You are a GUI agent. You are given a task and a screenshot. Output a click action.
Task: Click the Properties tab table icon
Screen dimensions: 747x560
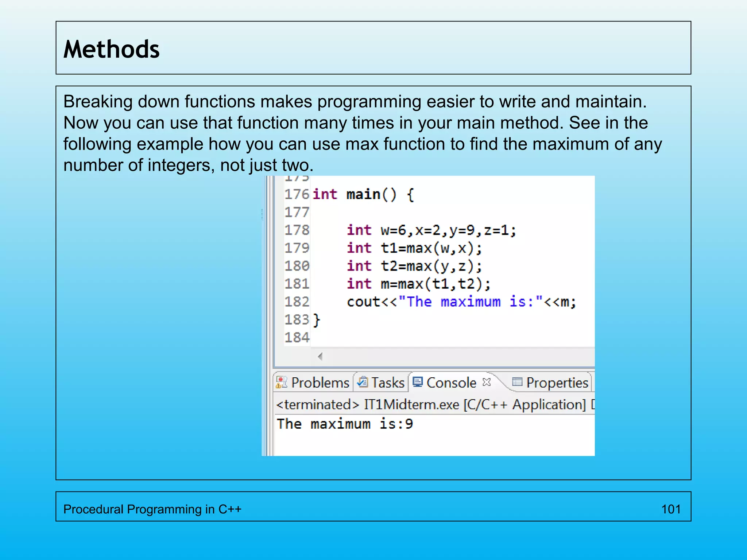(x=517, y=382)
